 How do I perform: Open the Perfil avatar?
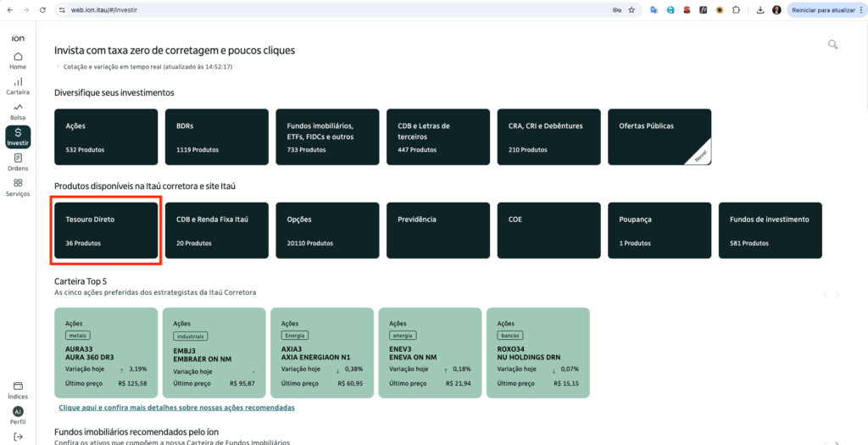(18, 412)
